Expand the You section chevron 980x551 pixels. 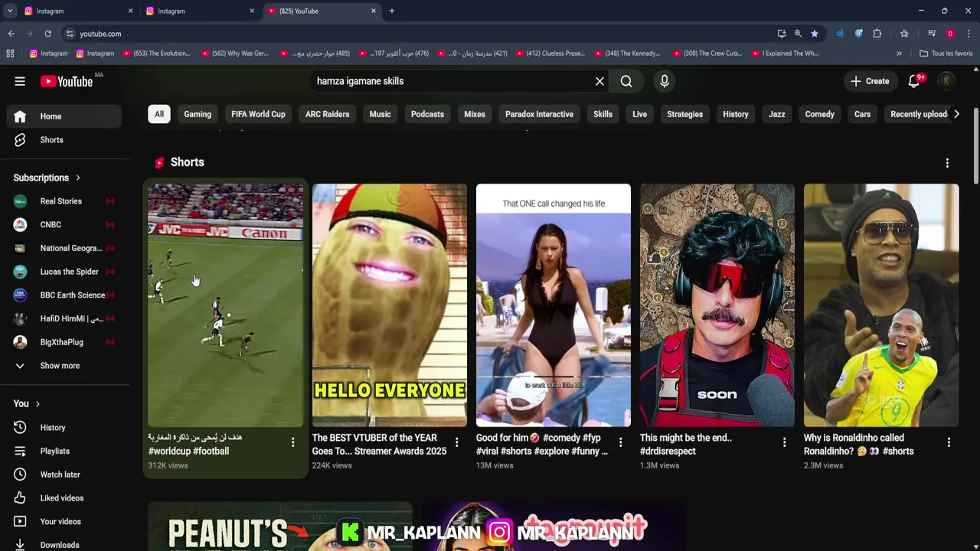point(38,404)
